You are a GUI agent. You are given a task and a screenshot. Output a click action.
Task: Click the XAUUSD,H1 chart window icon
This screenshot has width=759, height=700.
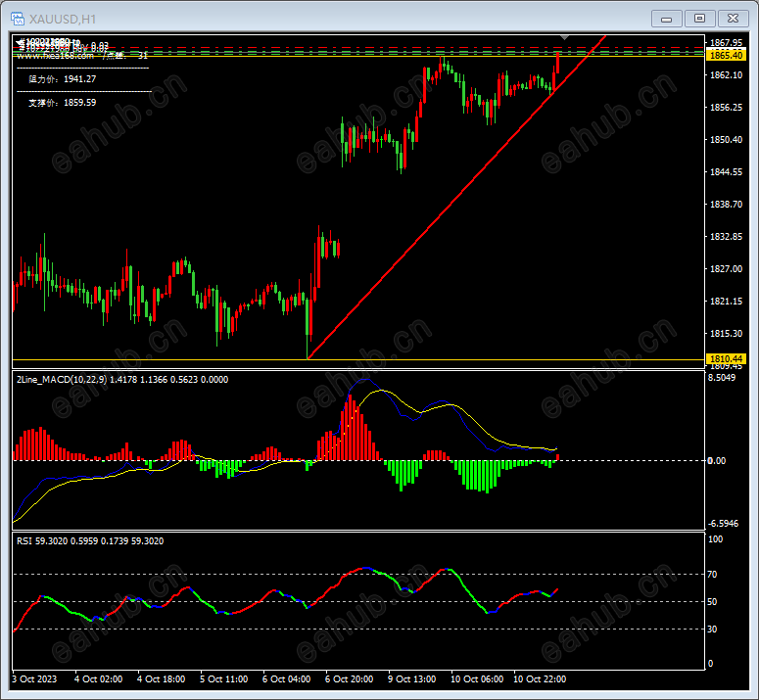click(x=18, y=19)
